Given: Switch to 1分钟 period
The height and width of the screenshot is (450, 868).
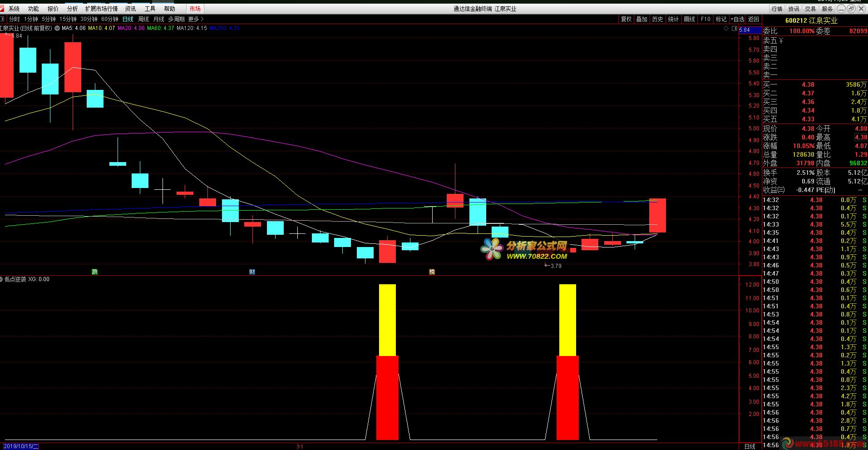Looking at the screenshot, I should pos(31,19).
